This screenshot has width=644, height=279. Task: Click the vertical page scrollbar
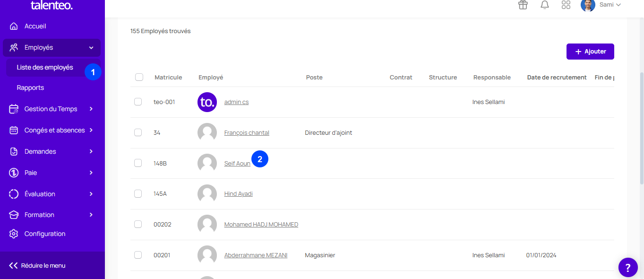point(641,128)
